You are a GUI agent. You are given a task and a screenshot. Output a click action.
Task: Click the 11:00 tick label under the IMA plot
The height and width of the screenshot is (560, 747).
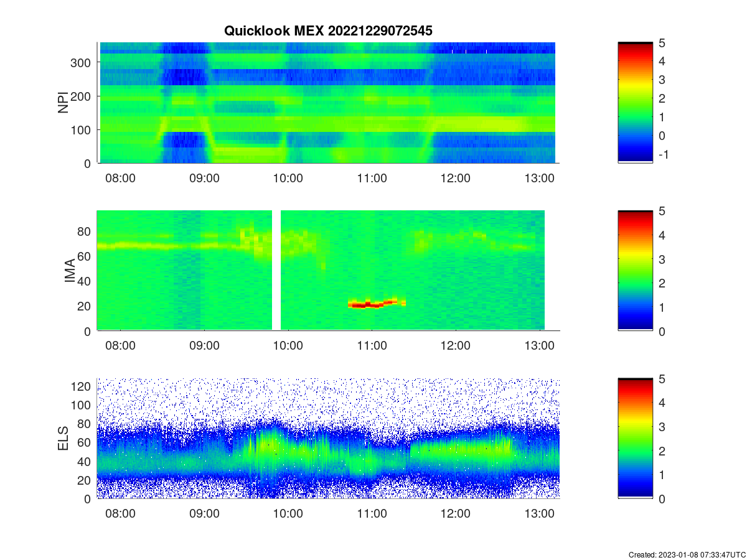(372, 346)
